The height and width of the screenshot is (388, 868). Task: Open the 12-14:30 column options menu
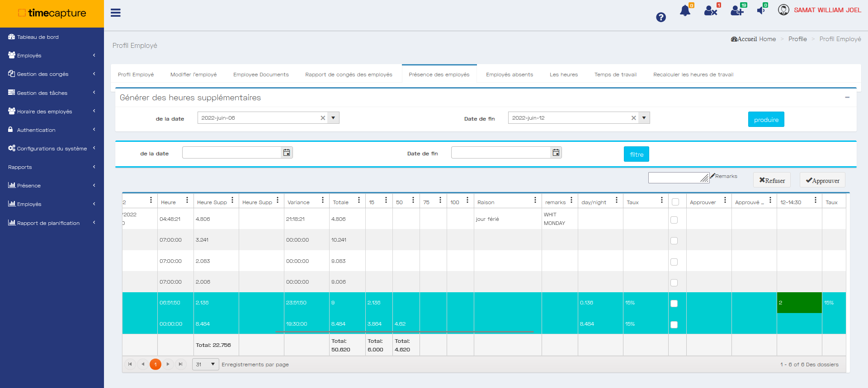(816, 200)
